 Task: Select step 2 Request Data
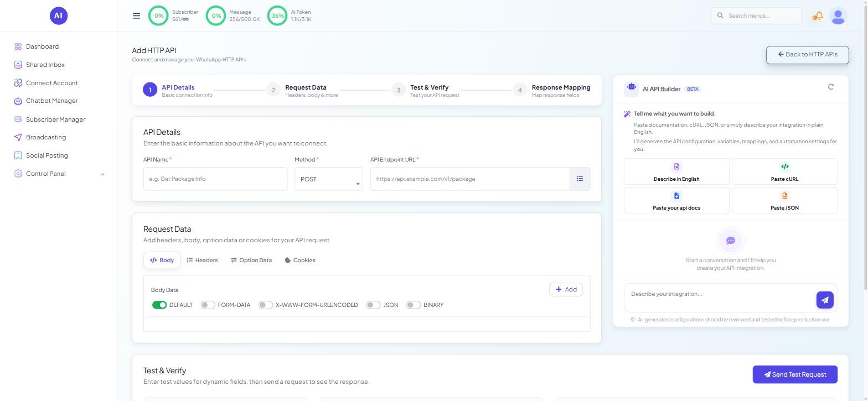(302, 90)
